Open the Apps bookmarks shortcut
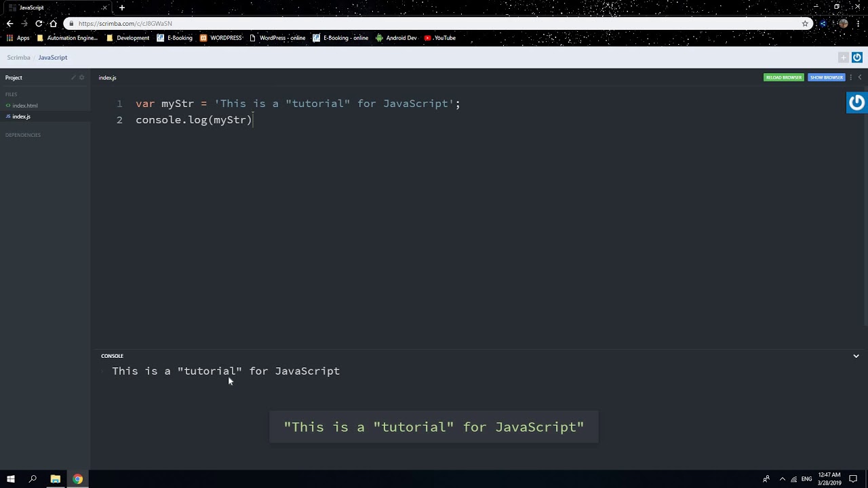This screenshot has width=868, height=488. (18, 38)
